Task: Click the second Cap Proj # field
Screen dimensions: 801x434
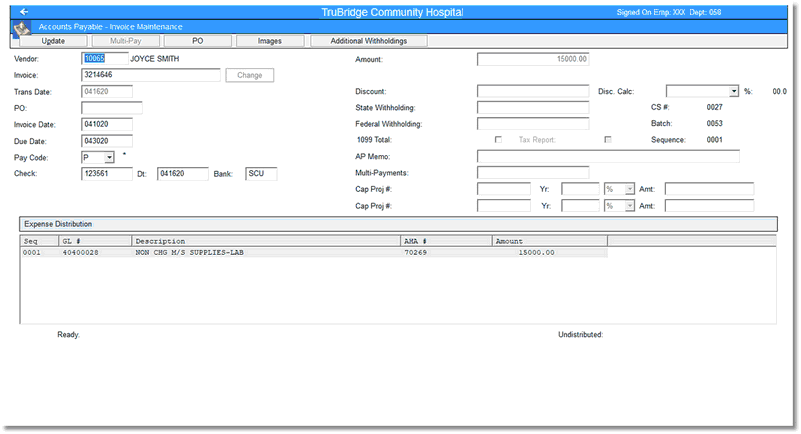Action: (504, 206)
